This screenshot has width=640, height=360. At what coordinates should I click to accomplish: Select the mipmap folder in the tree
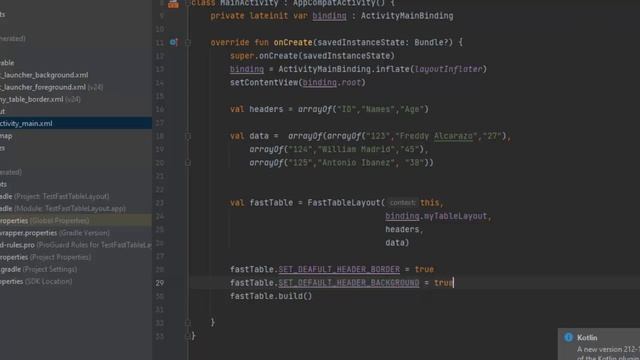[6, 136]
